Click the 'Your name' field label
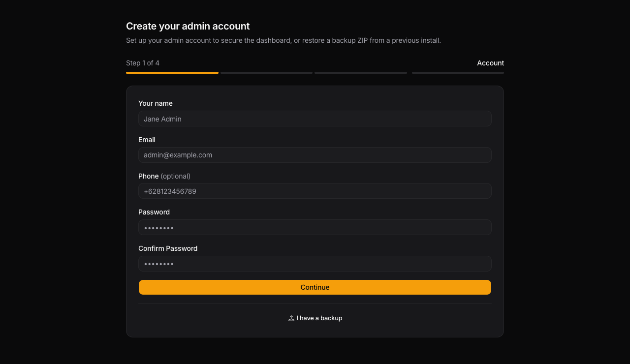630x364 pixels. click(156, 103)
